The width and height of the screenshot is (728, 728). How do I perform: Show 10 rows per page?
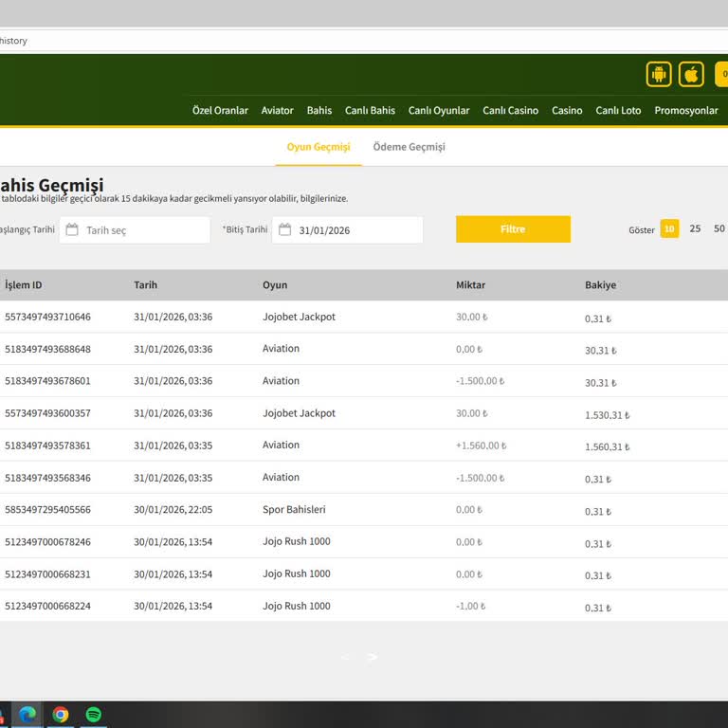pyautogui.click(x=669, y=229)
